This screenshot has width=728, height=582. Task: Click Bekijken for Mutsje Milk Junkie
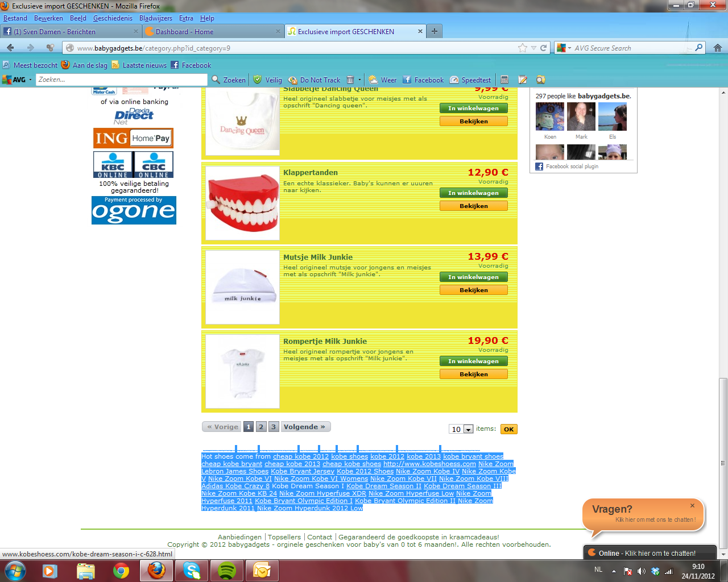click(474, 290)
